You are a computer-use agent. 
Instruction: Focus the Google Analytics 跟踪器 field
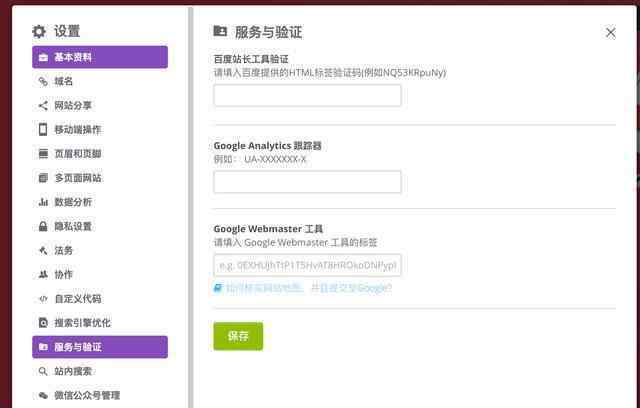pos(307,182)
